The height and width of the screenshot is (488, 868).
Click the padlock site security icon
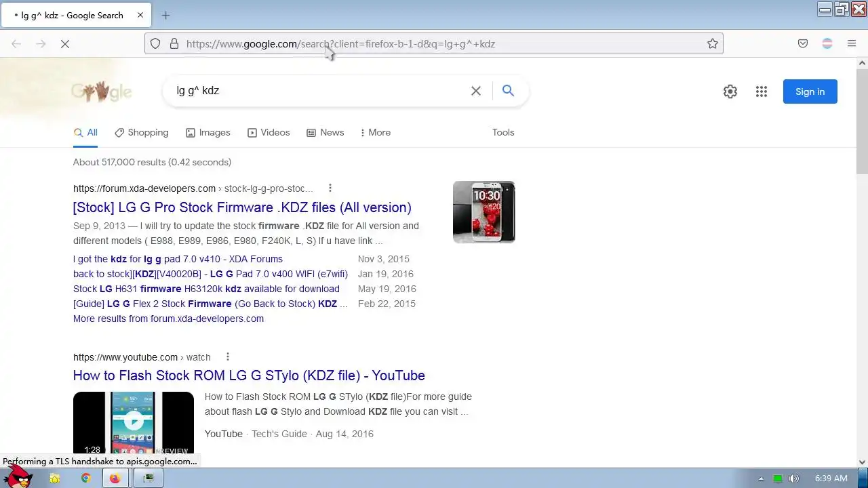pyautogui.click(x=174, y=43)
